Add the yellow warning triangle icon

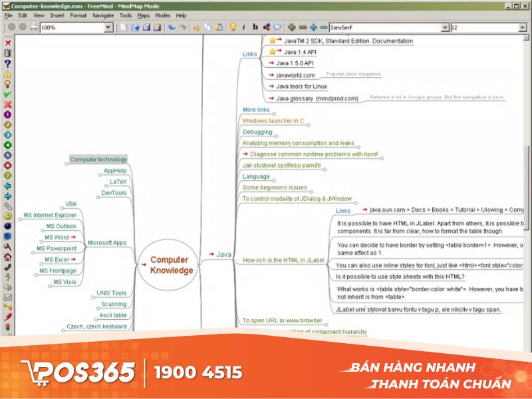point(7,74)
